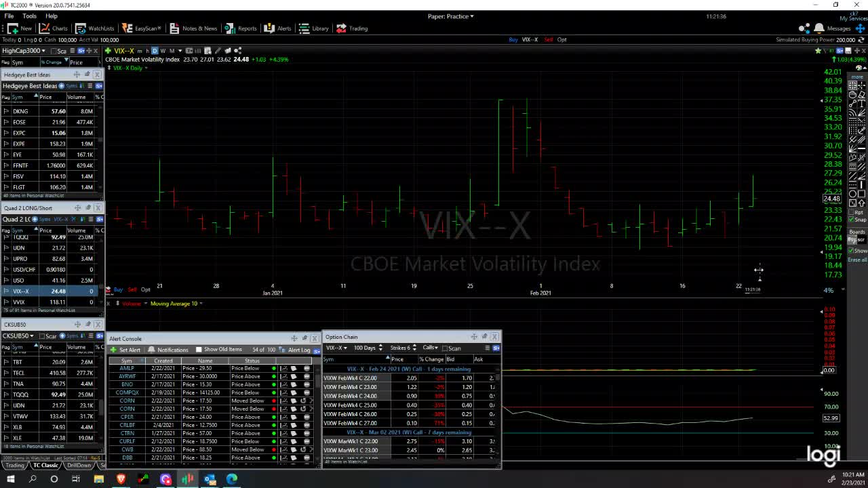The image size is (868, 488).
Task: Refresh the simulated buying power
Action: pos(861,40)
